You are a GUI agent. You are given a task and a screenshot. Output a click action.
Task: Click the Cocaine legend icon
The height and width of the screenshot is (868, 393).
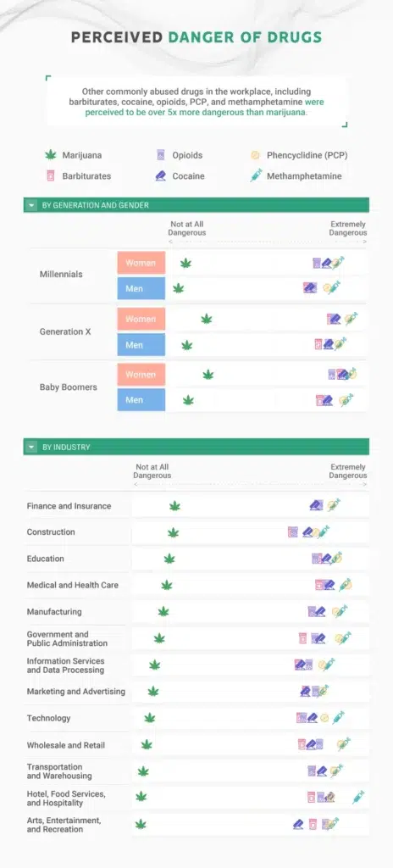pyautogui.click(x=161, y=176)
